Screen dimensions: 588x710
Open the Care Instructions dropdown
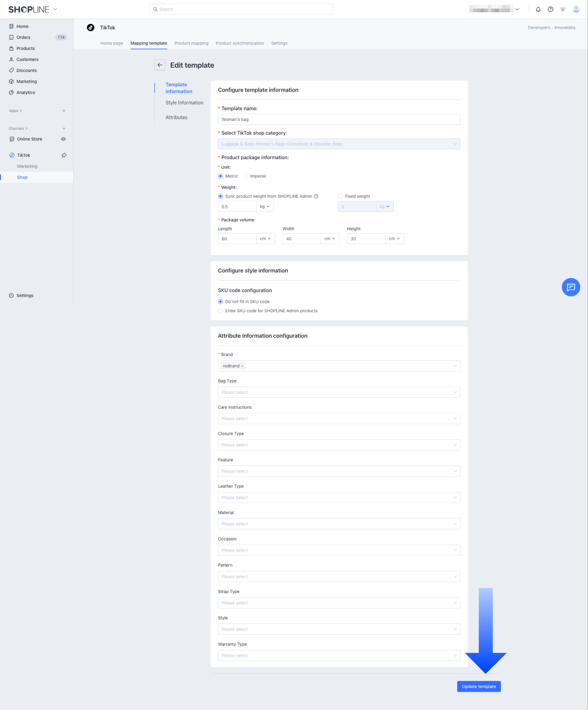339,419
